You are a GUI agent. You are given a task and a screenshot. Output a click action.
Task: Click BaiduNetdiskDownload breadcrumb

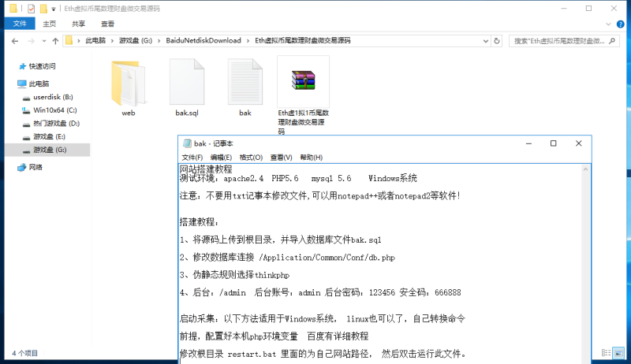(x=203, y=41)
